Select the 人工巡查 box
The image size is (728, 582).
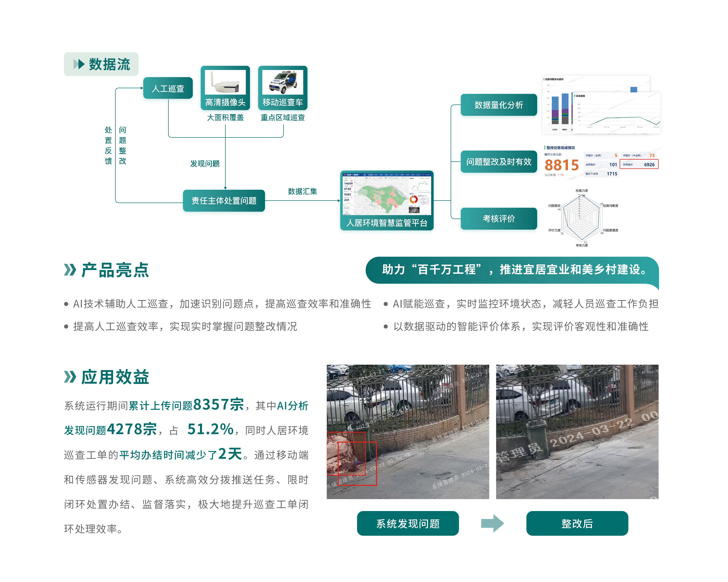pos(168,88)
